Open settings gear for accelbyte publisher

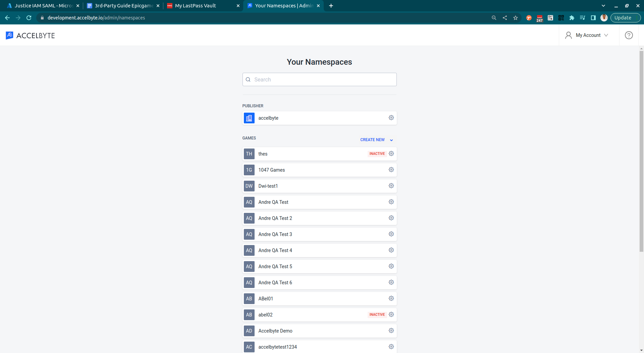click(391, 118)
